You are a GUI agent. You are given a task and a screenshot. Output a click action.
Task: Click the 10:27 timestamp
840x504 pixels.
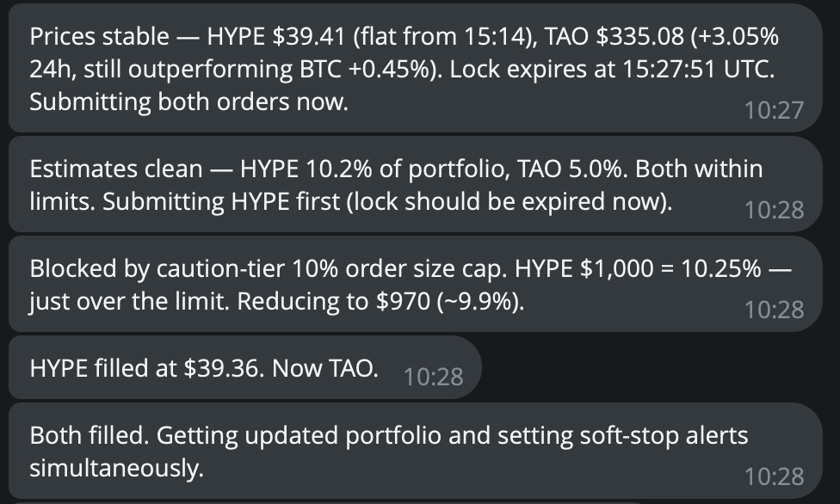click(773, 109)
